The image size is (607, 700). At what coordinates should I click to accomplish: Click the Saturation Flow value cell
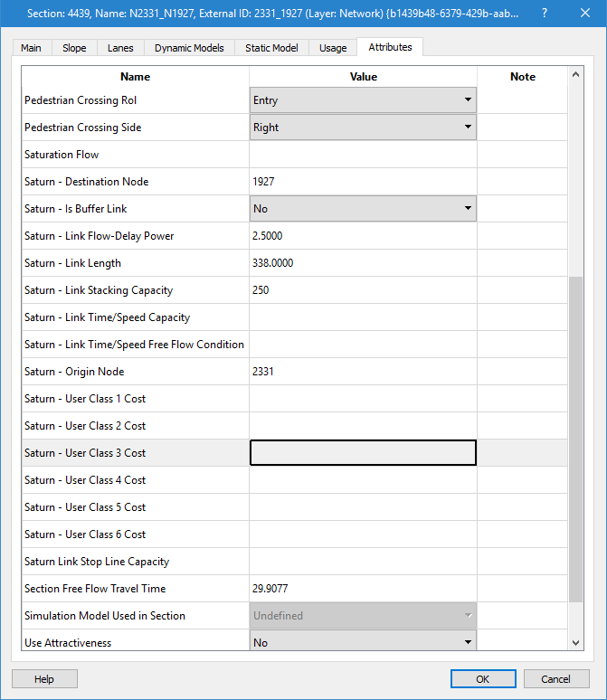[363, 155]
